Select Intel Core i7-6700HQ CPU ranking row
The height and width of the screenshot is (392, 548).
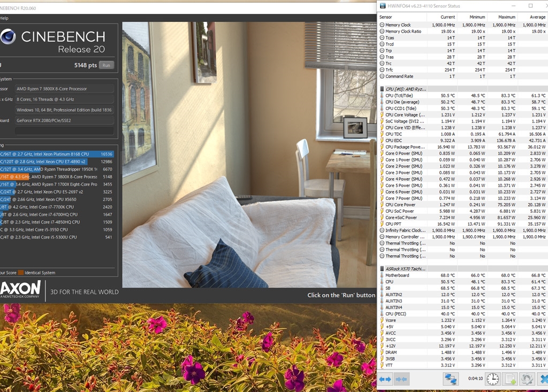point(57,214)
